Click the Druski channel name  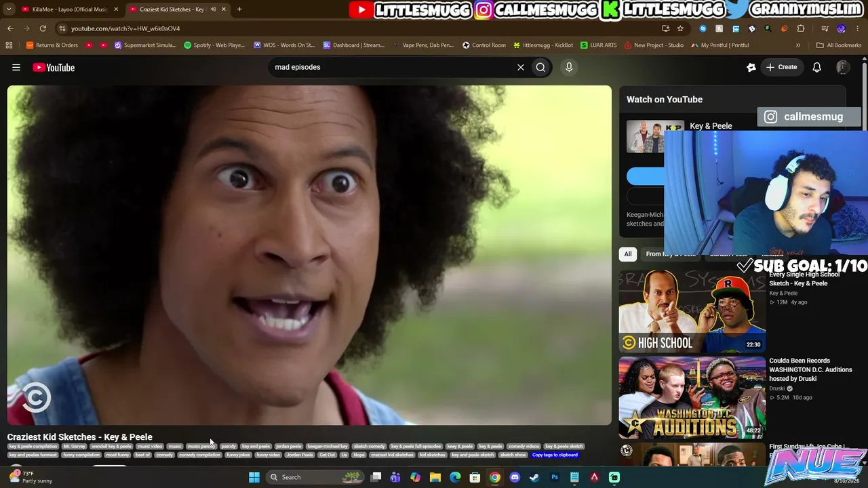[776, 388]
